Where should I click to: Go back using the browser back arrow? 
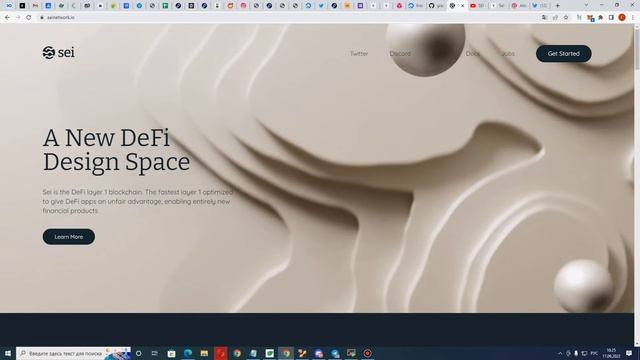coord(7,18)
